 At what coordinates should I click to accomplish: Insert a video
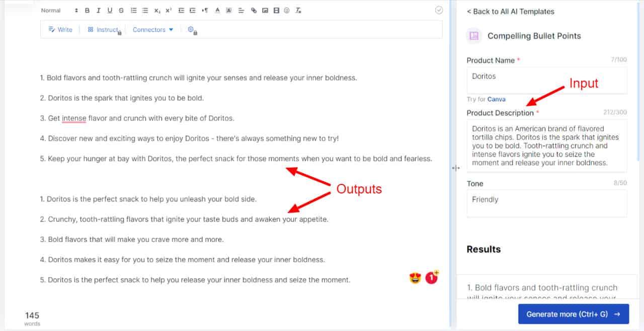click(276, 11)
